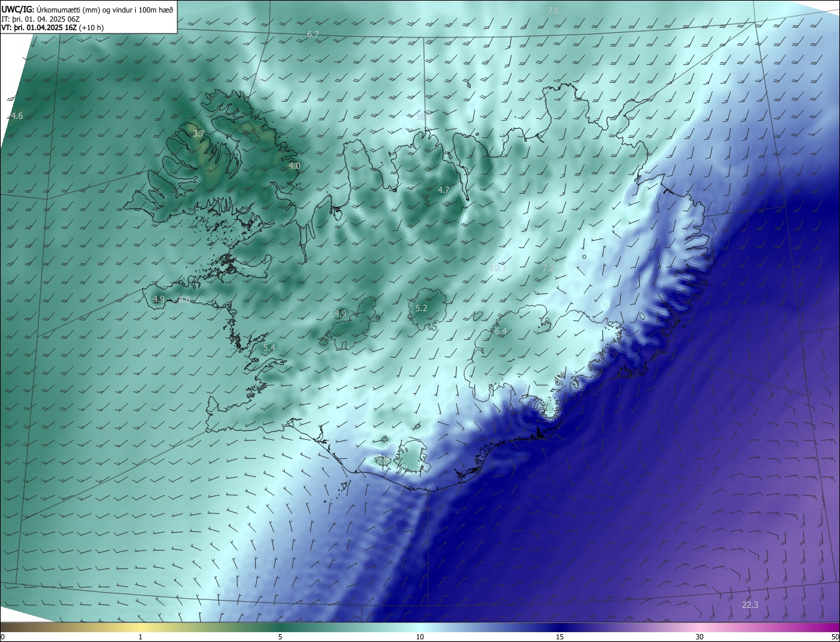Click the colour scale tick label 50
Image resolution: width=840 pixels, height=642 pixels.
[x=835, y=637]
